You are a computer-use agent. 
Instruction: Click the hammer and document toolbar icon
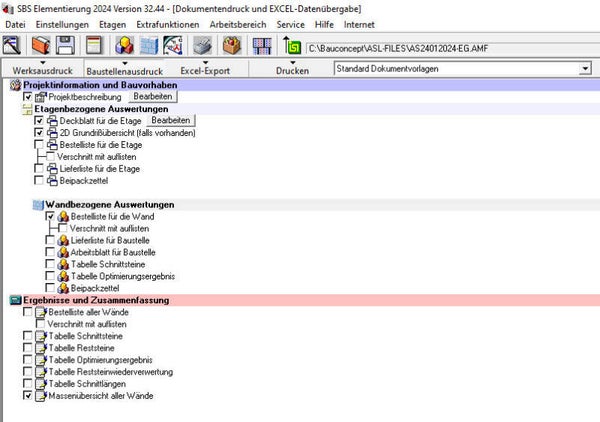(11, 45)
